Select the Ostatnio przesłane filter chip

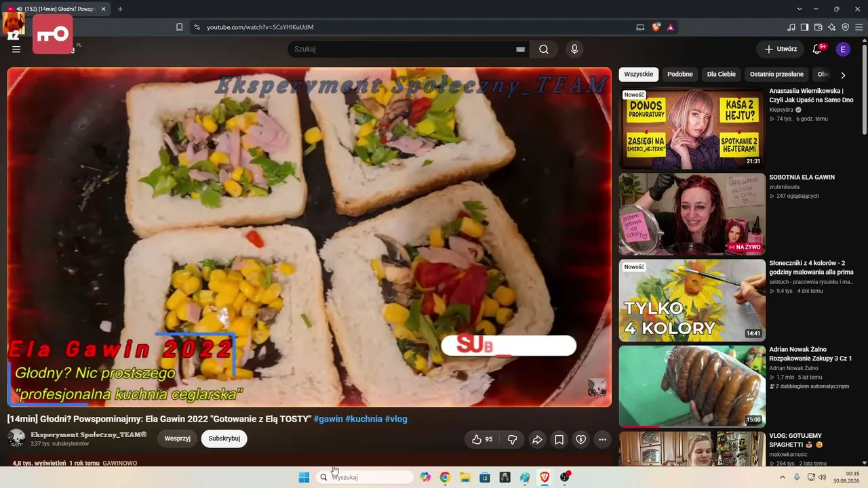tap(776, 75)
